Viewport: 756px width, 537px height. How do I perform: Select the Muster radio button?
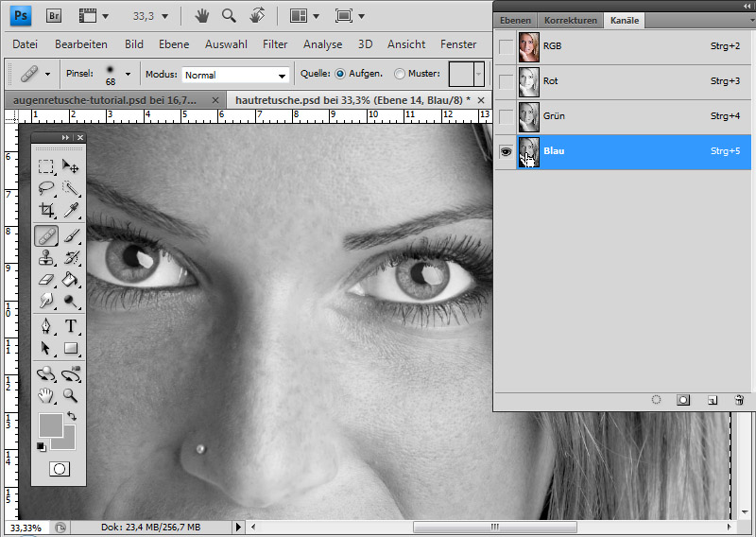click(x=400, y=74)
